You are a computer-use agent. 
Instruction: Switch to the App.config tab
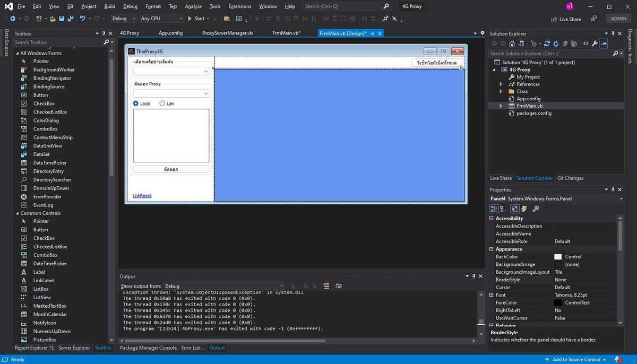(170, 33)
